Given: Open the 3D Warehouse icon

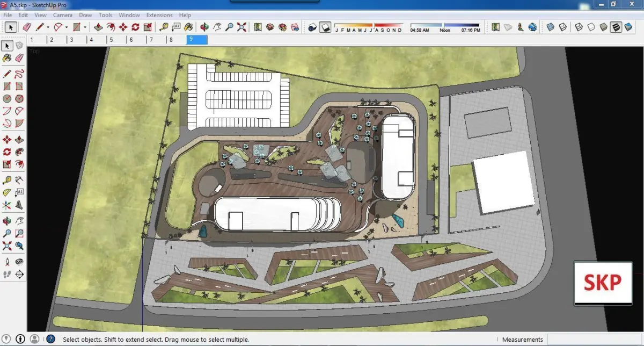Looking at the screenshot, I should tap(270, 27).
